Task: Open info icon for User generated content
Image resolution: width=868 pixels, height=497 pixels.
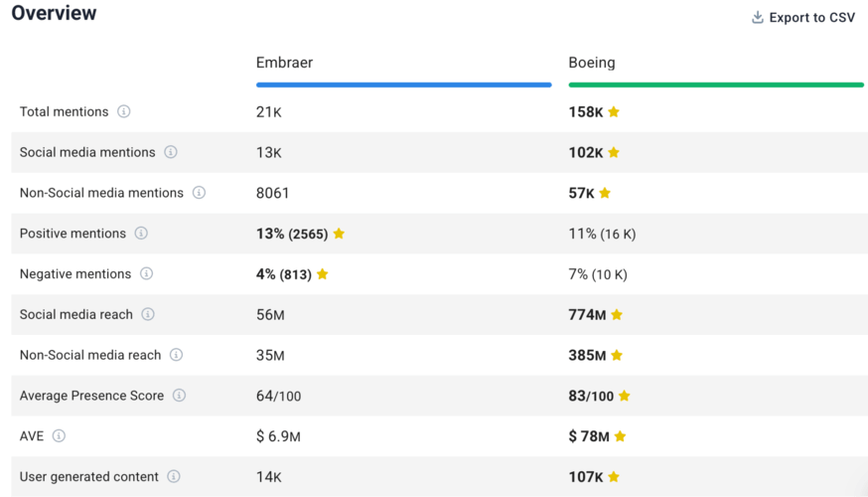Action: point(173,476)
